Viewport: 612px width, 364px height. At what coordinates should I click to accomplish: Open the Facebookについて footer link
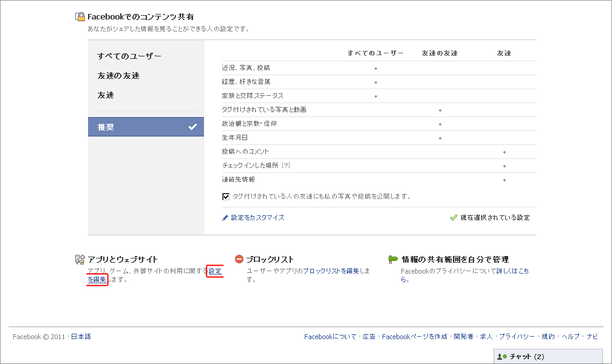click(330, 337)
